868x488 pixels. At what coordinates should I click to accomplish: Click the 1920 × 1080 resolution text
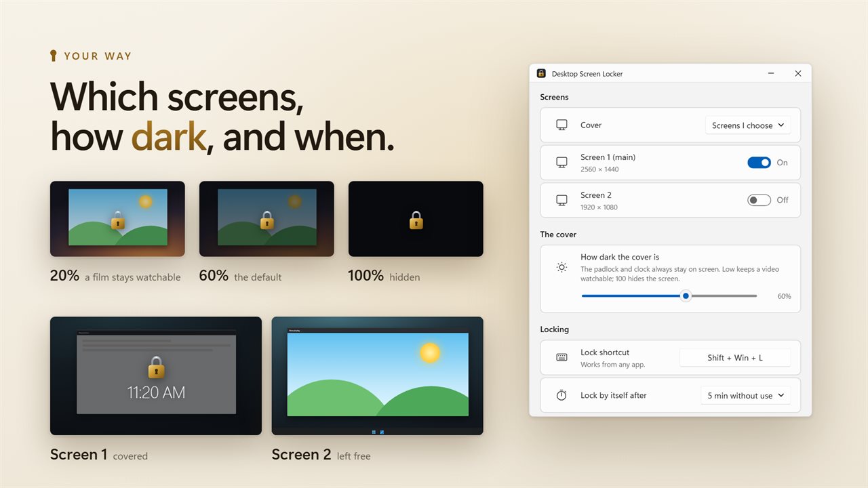(599, 207)
